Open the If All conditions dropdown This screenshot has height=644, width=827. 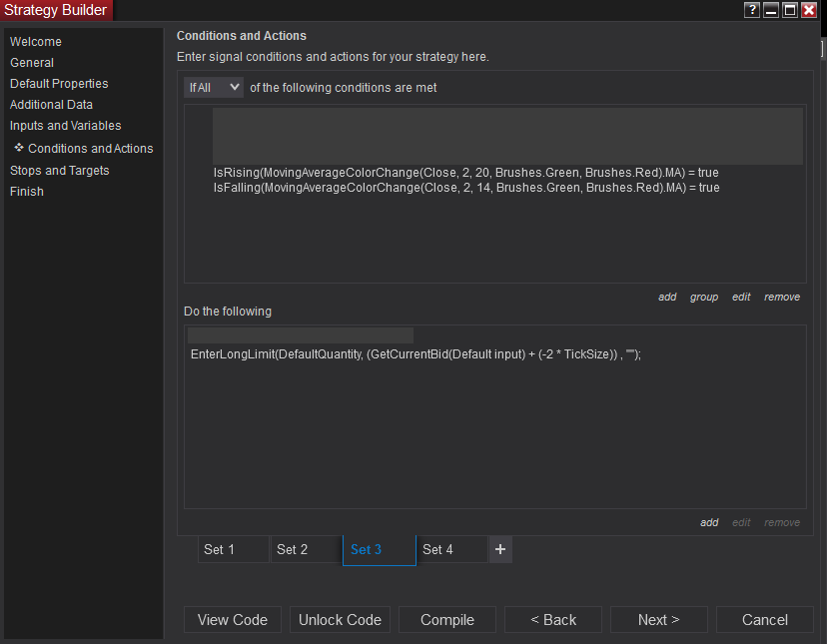point(214,88)
